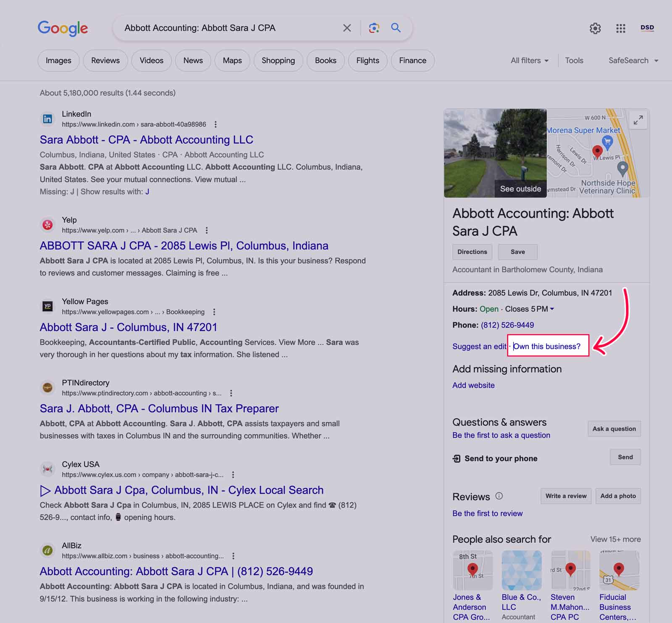This screenshot has width=672, height=623.
Task: Open the three-dot menu on the Yelp result
Action: pyautogui.click(x=206, y=230)
